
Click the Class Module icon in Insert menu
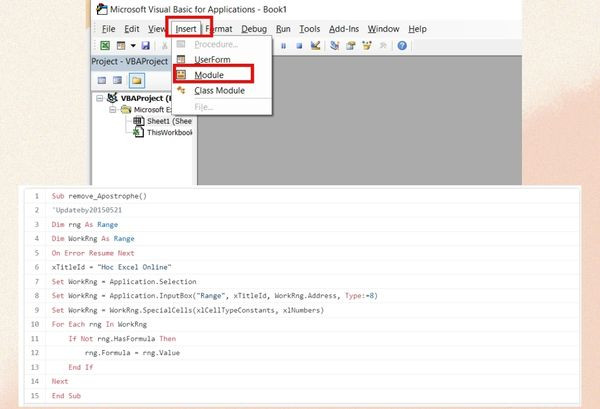tap(181, 90)
